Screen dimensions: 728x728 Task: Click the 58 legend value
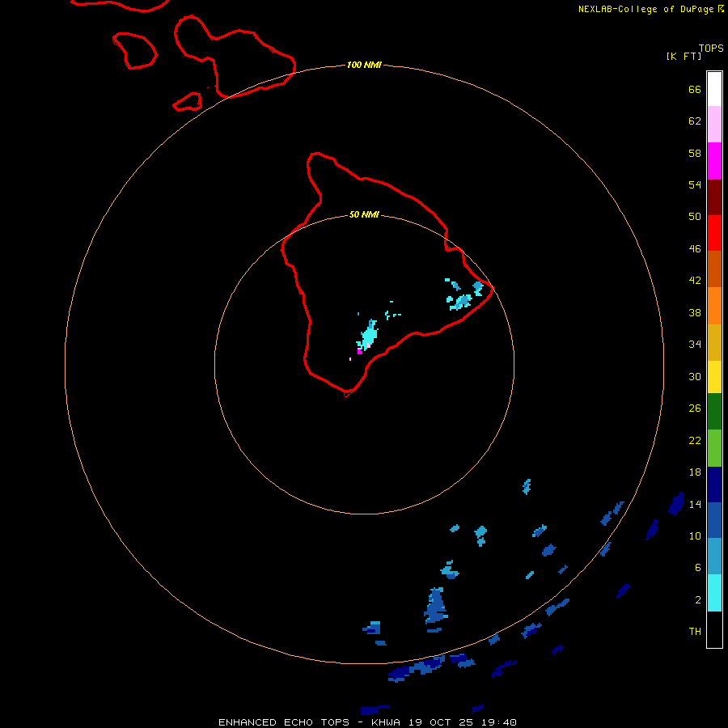tap(695, 153)
